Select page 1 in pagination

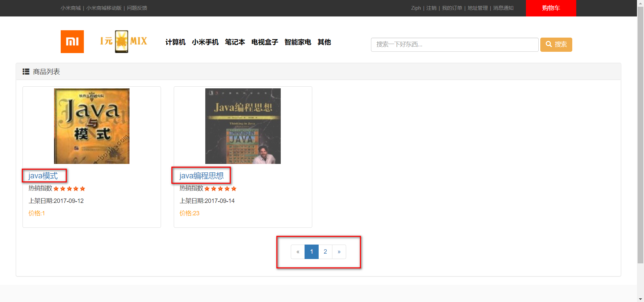tap(312, 252)
